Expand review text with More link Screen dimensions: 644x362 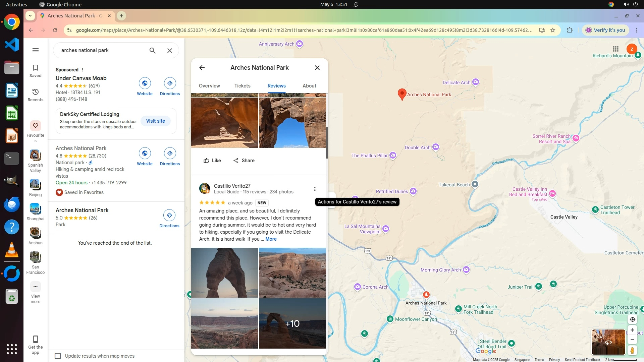tap(271, 239)
